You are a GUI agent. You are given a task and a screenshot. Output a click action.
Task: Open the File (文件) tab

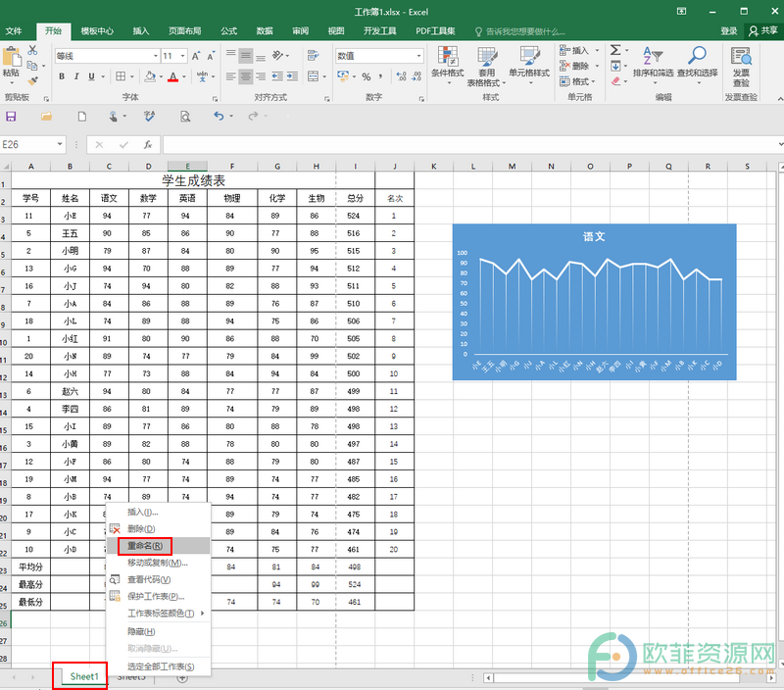pyautogui.click(x=14, y=31)
